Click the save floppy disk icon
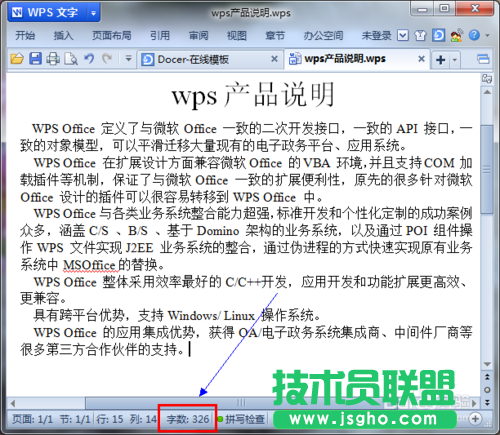Image resolution: width=500 pixels, height=435 pixels. pyautogui.click(x=35, y=59)
